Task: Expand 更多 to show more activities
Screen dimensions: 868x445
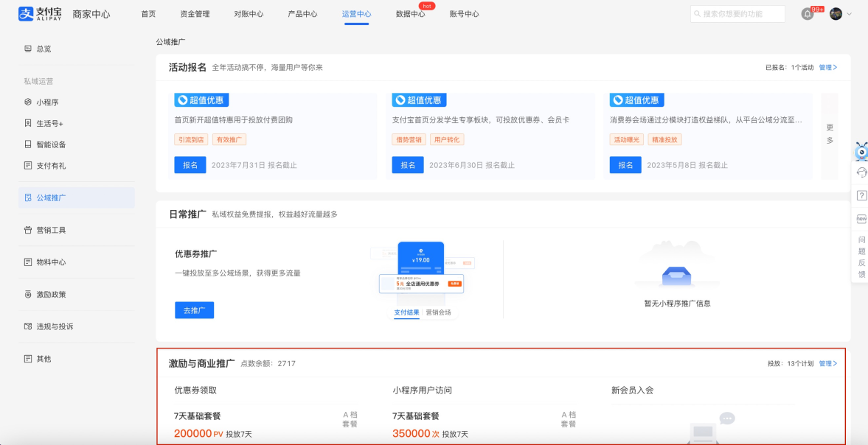Action: click(830, 134)
